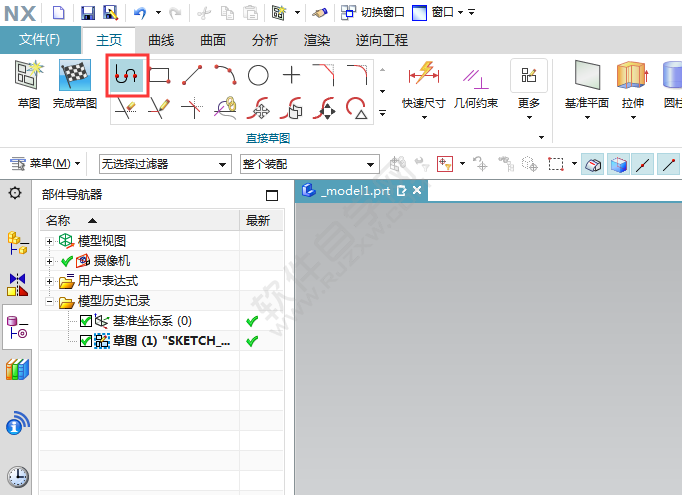Click the Undo arrow icon
The height and width of the screenshot is (495, 682).
coord(140,13)
